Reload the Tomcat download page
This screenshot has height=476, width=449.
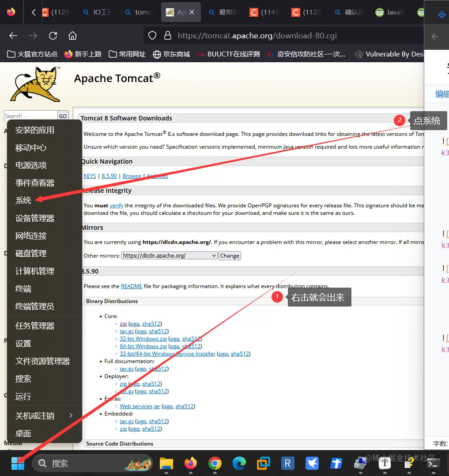(53, 36)
